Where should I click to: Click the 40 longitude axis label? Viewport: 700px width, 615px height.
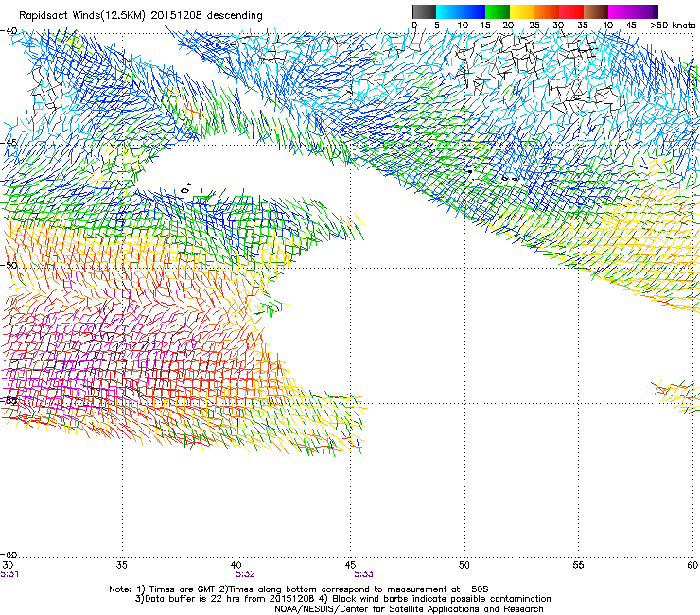(236, 565)
